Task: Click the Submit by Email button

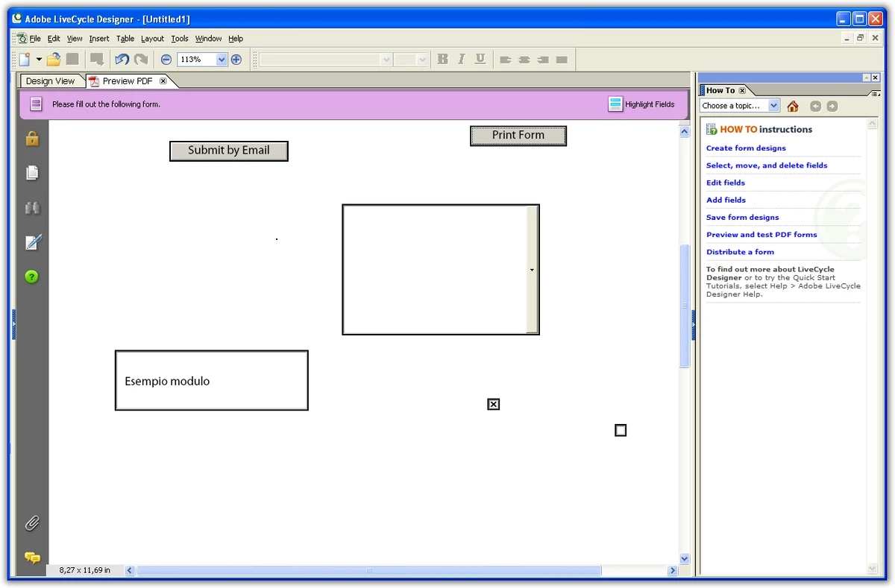Action: click(x=229, y=151)
